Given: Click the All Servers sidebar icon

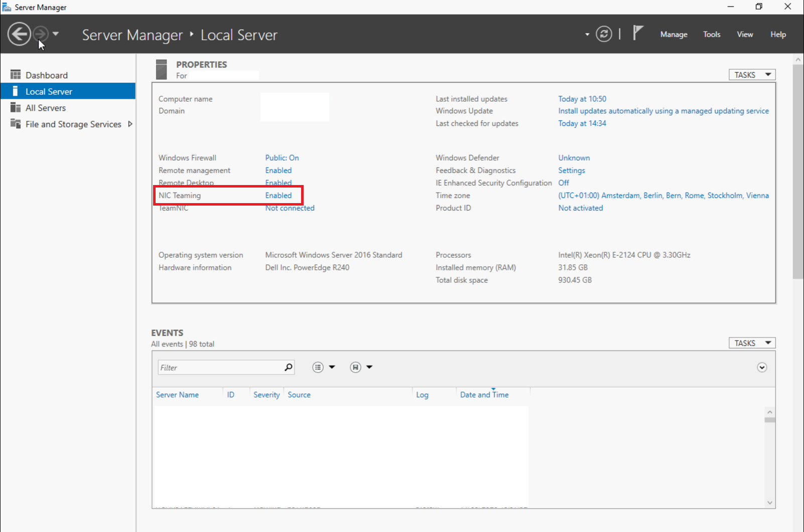Looking at the screenshot, I should [x=16, y=107].
